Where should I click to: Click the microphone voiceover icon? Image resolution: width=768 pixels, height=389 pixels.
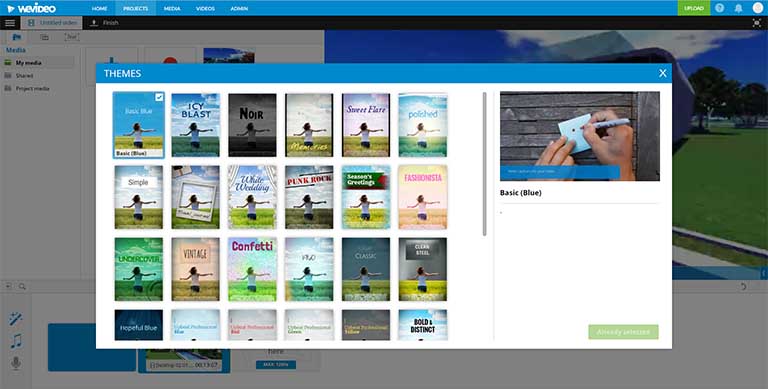tap(16, 363)
